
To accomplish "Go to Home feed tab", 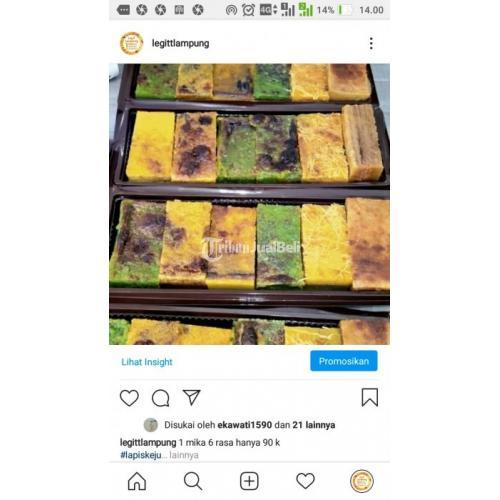I will (137, 481).
